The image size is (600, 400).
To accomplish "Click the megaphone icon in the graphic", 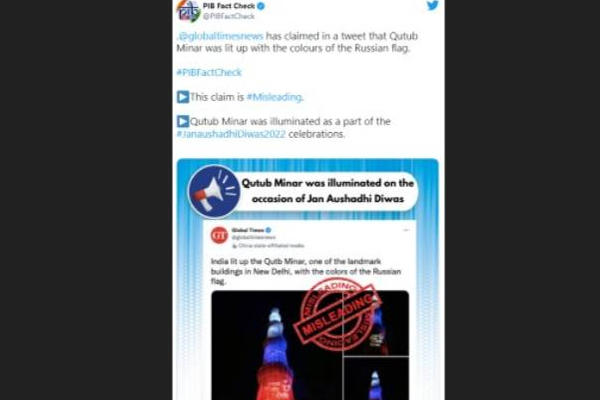I will [214, 191].
